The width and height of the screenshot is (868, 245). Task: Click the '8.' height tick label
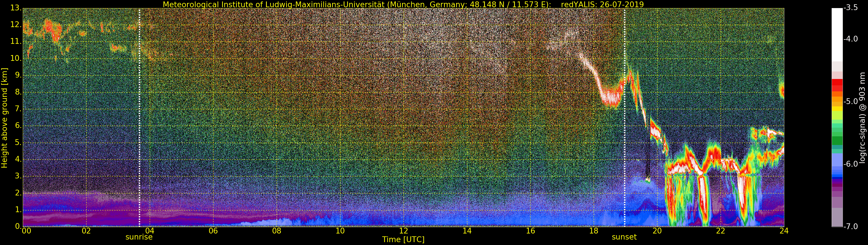(18, 92)
